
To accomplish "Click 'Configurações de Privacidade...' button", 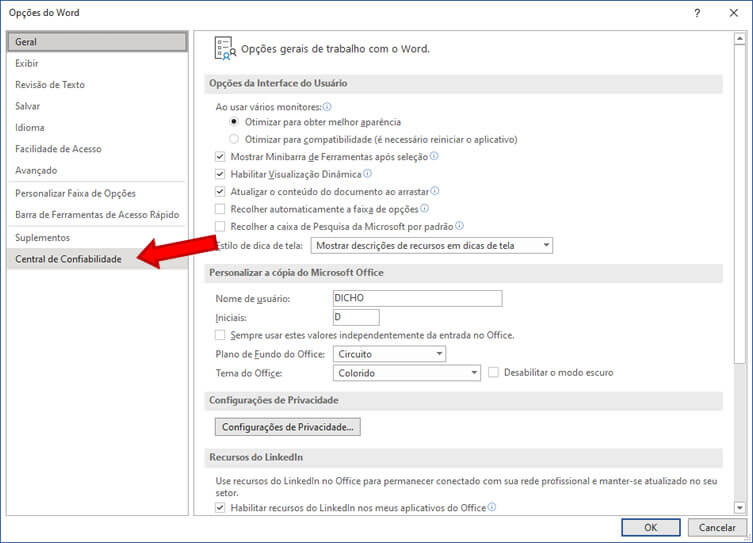I will pos(288,427).
